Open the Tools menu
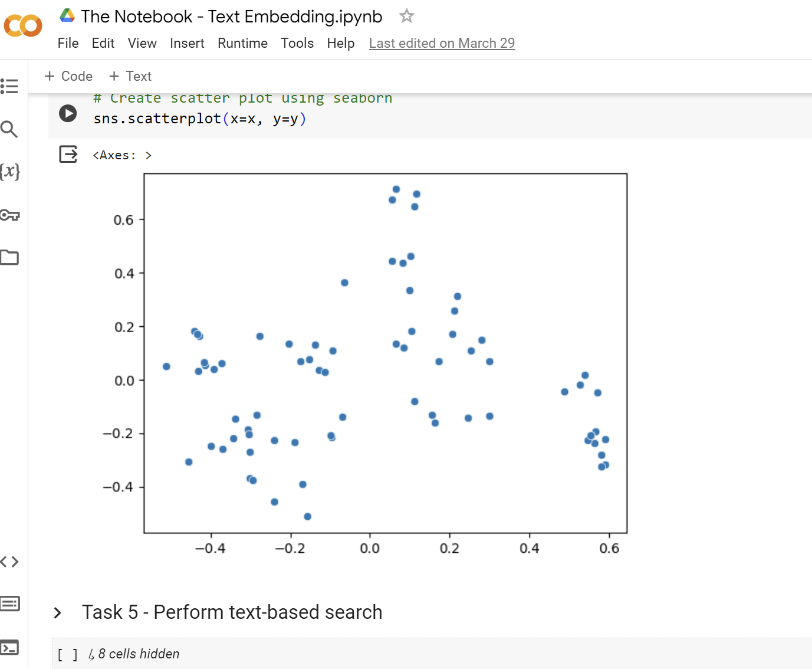This screenshot has height=669, width=812. [x=297, y=43]
